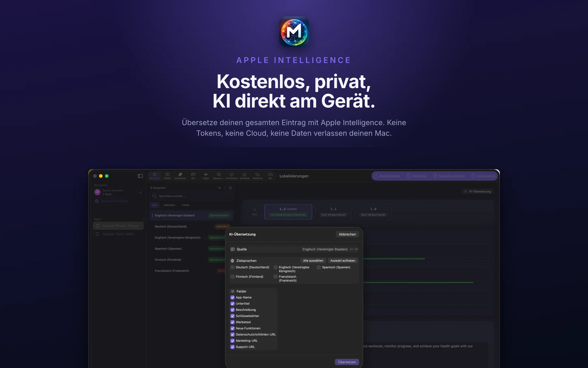Check Englisch (Vereinigtes Königreich) target language
The height and width of the screenshot is (368, 588).
point(275,267)
